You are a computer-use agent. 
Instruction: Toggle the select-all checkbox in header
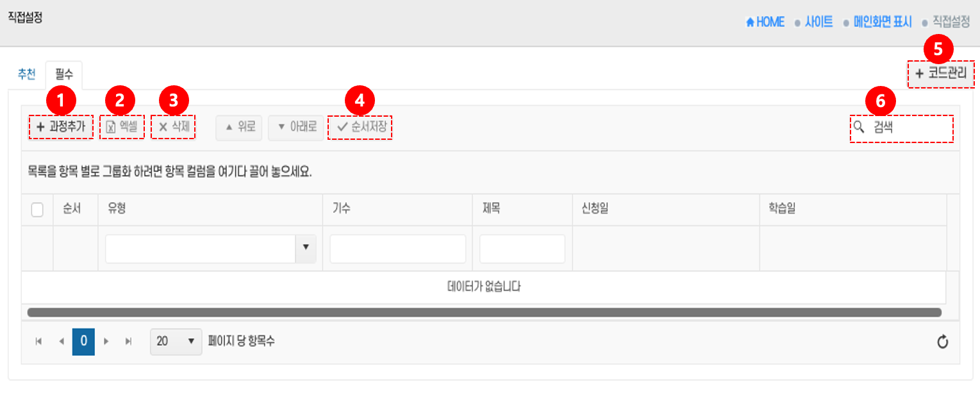pos(37,210)
